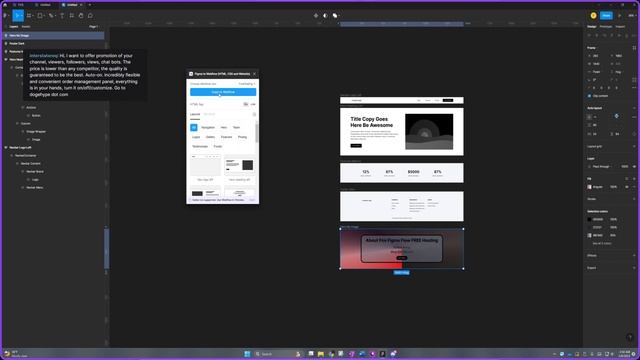Select the Navigation category in plugin
Viewport: 640px width, 360px height.
click(208, 127)
